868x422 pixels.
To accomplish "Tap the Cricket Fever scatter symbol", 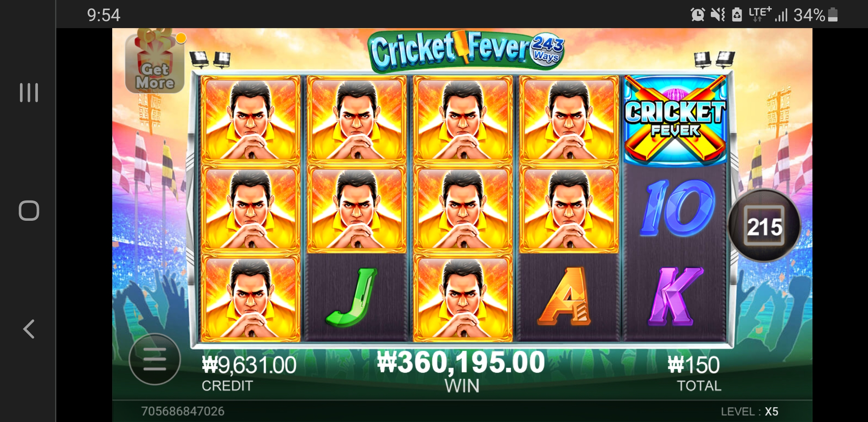I will tap(675, 120).
